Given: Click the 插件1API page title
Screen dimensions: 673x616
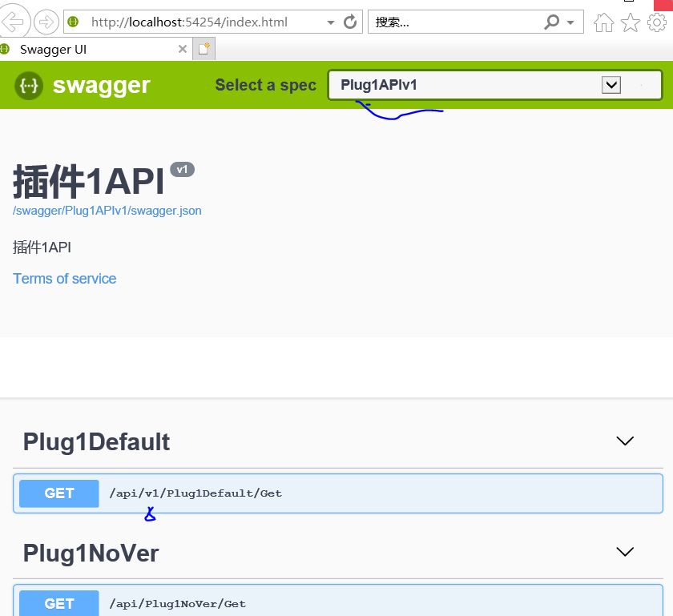Looking at the screenshot, I should point(88,182).
